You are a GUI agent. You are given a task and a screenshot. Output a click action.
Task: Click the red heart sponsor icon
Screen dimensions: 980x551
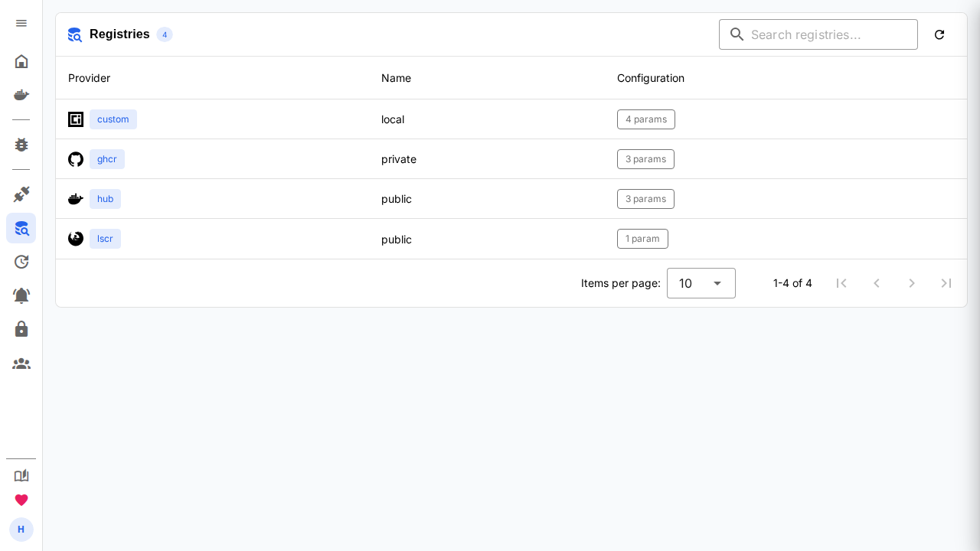point(21,500)
